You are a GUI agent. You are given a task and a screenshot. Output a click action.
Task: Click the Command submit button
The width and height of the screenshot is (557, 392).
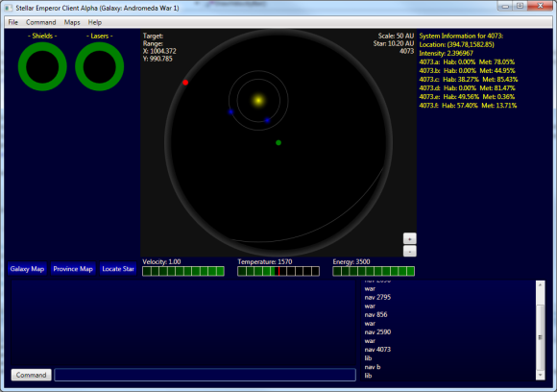(x=32, y=375)
